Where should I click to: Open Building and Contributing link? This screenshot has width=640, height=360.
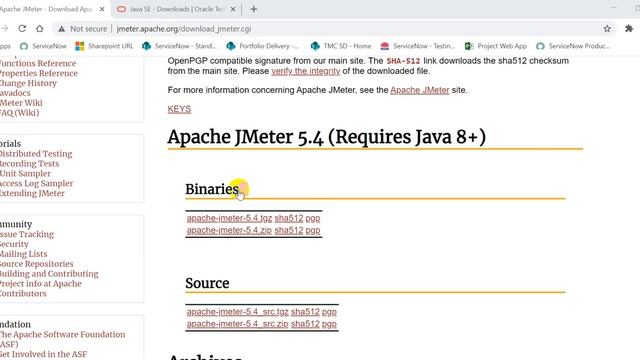(x=49, y=273)
